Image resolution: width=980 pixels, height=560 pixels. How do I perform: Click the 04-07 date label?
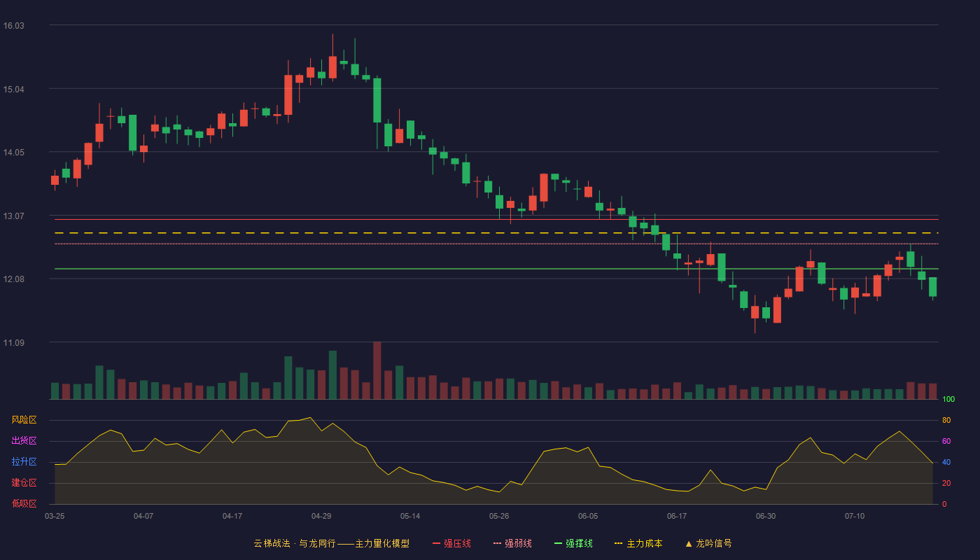(x=143, y=516)
